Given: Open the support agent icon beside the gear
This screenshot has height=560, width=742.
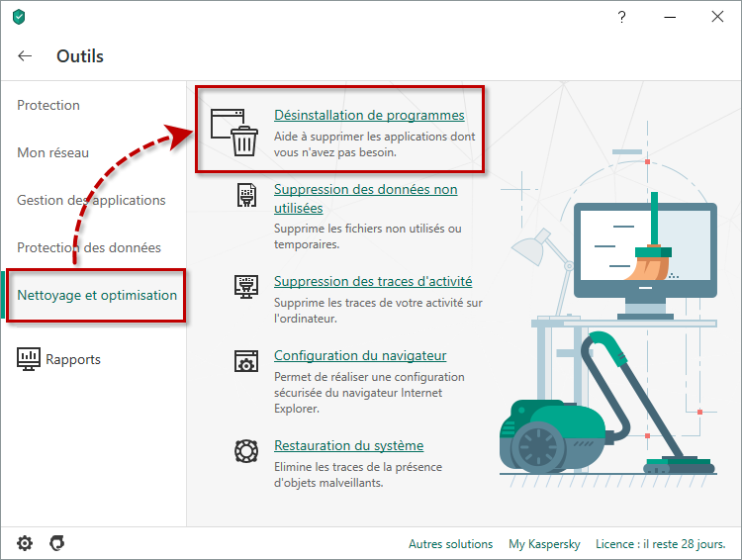Looking at the screenshot, I should 56,543.
